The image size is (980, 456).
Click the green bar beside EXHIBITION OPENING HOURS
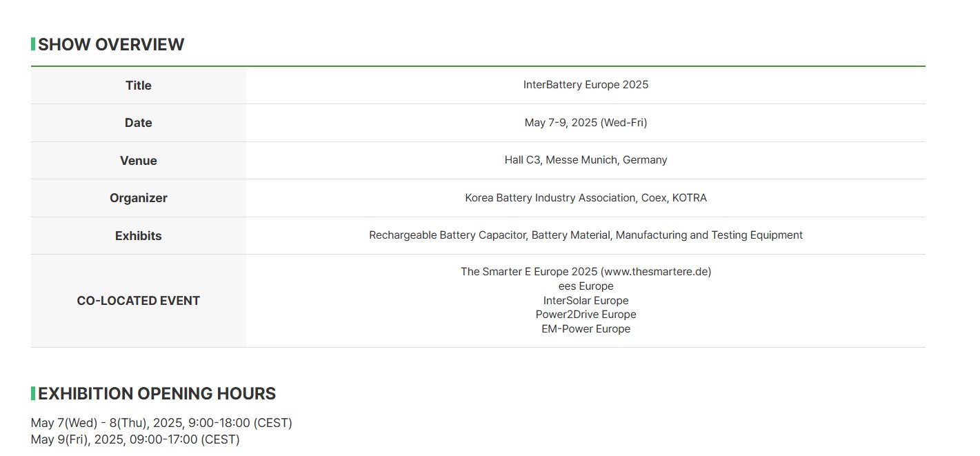tap(33, 393)
